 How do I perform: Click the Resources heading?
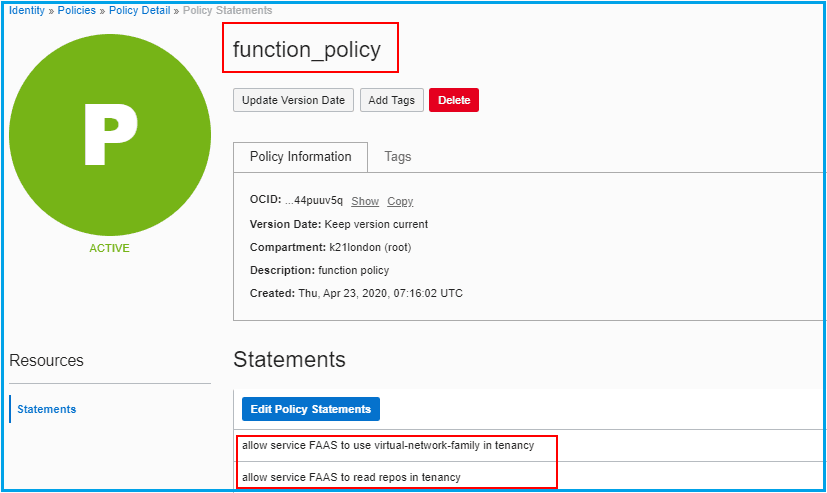coord(46,361)
